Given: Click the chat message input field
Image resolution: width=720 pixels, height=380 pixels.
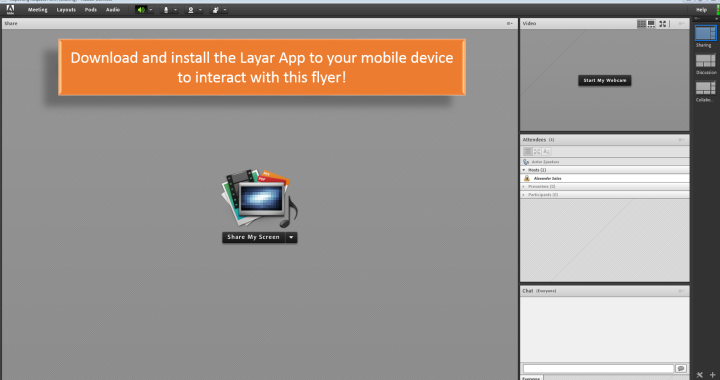Looking at the screenshot, I should tap(598, 369).
